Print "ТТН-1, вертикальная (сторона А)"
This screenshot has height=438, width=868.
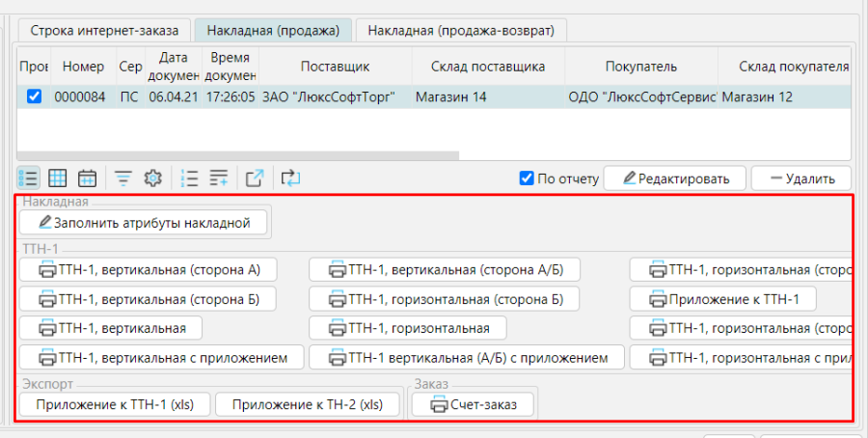(148, 269)
